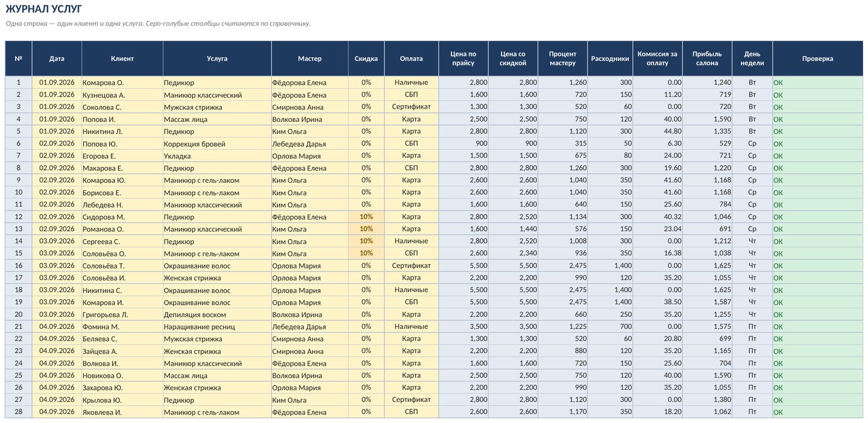Click the "Депиляция воском" service cell
The height and width of the screenshot is (423, 868).
tap(217, 314)
